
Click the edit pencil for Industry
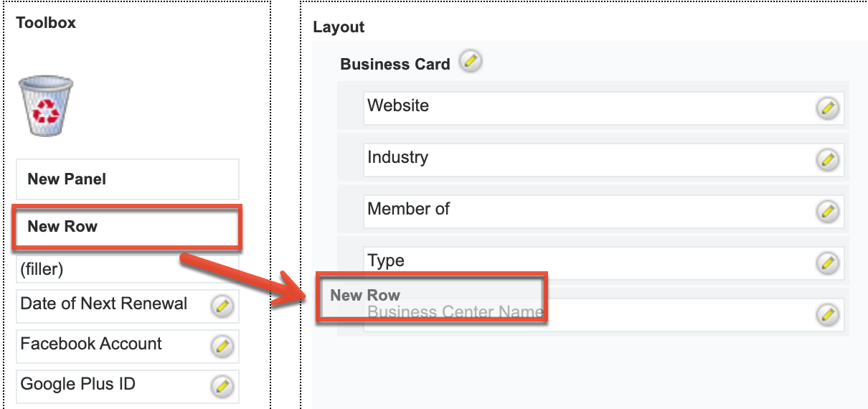827,160
